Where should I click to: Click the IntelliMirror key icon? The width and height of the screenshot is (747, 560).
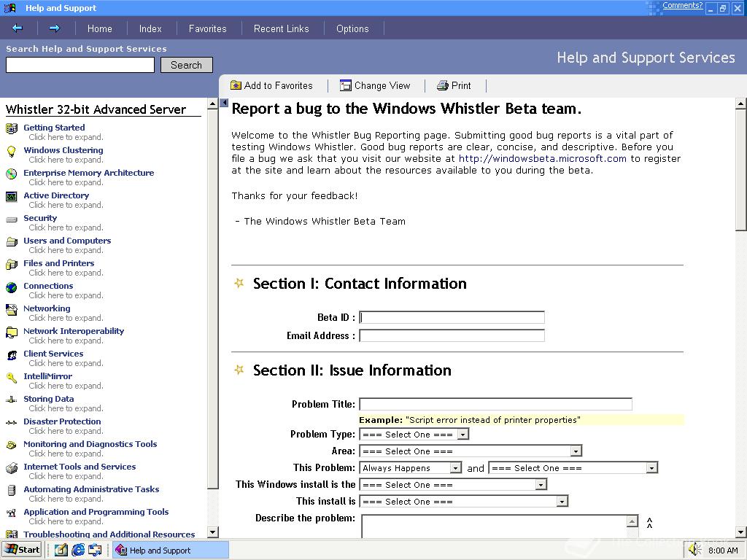click(12, 377)
